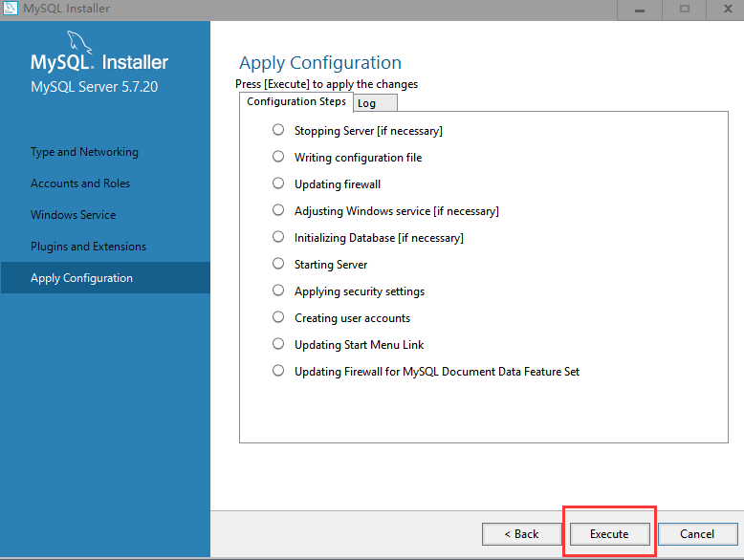Click radio circle for Updating Firewall for MySQL Document Data
Screen dimensions: 744x560
point(278,371)
